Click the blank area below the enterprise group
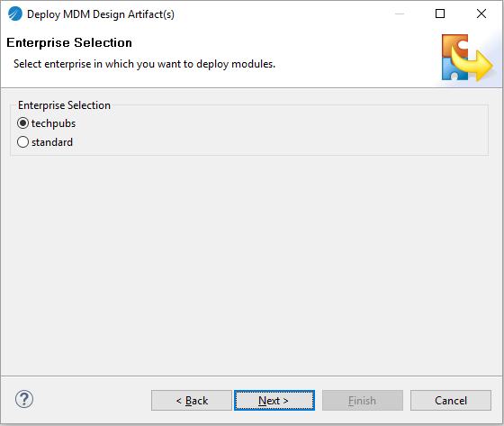 [252, 264]
